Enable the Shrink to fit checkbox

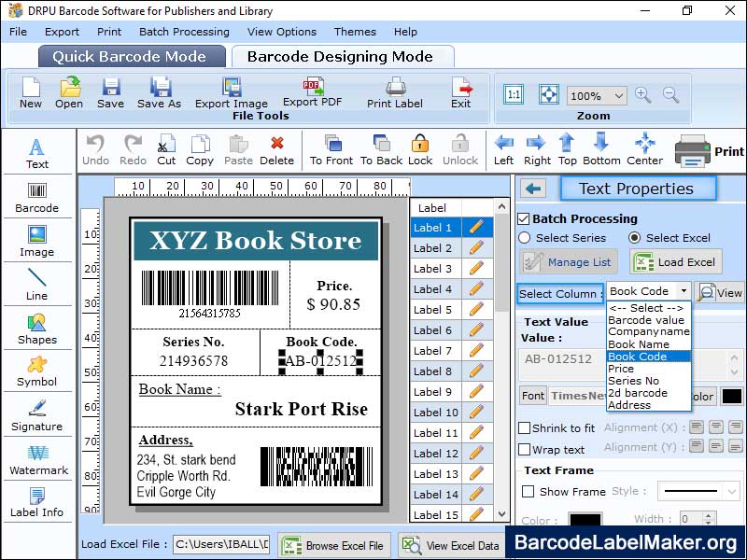(x=524, y=428)
